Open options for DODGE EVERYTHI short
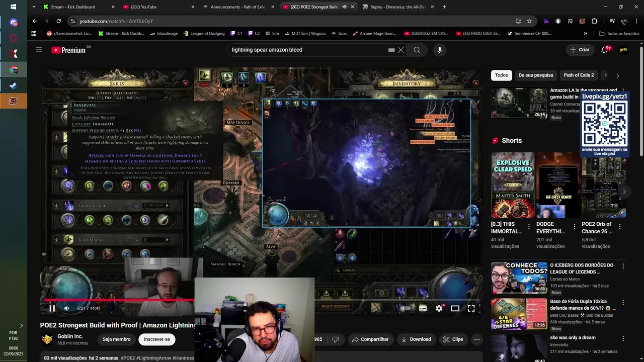The height and width of the screenshot is (362, 644). 574,227
